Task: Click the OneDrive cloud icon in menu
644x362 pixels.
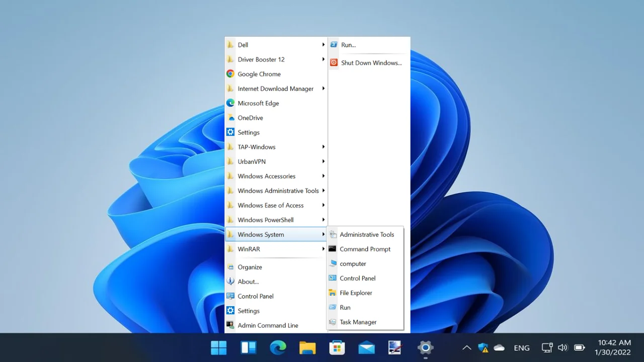Action: coord(230,118)
